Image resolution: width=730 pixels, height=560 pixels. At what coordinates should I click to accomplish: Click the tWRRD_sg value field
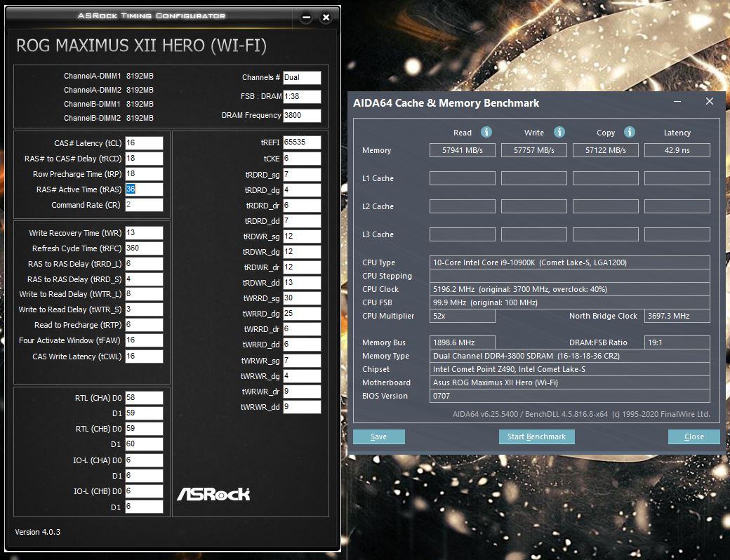pyautogui.click(x=302, y=298)
